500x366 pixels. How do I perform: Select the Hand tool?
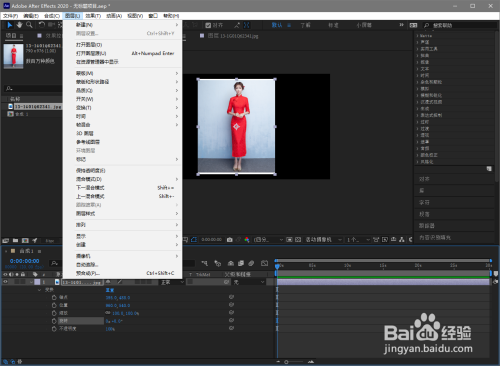coord(19,25)
